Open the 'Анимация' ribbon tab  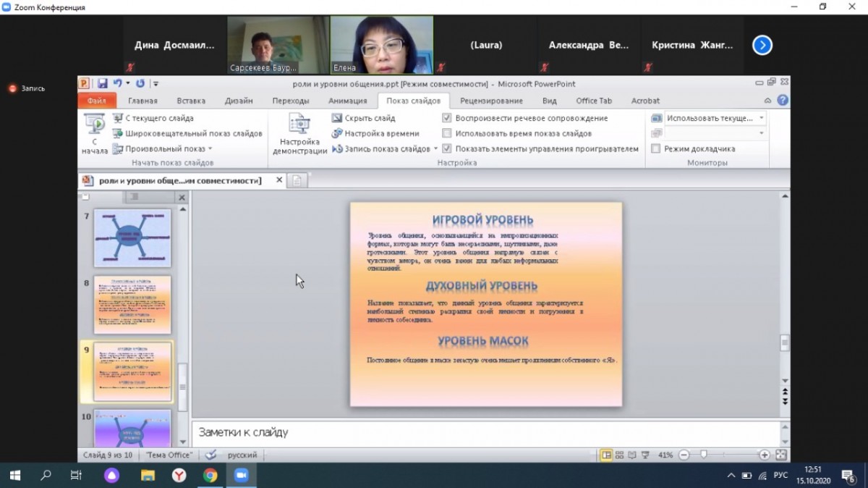pyautogui.click(x=347, y=101)
